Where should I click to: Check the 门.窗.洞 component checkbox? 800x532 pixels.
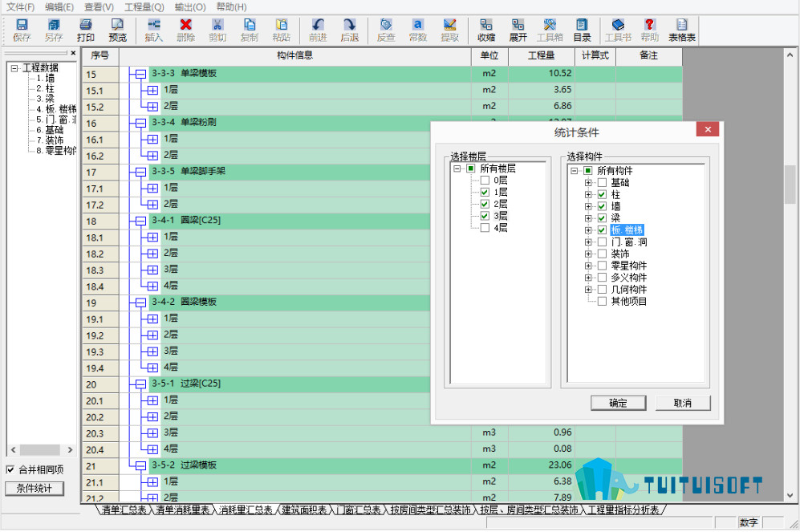tap(602, 242)
